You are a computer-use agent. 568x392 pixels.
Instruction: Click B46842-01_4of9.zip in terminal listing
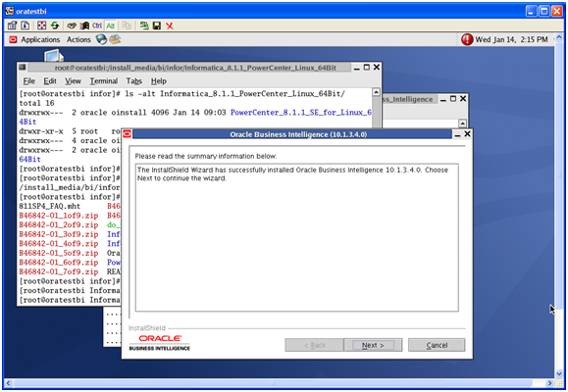tap(59, 244)
